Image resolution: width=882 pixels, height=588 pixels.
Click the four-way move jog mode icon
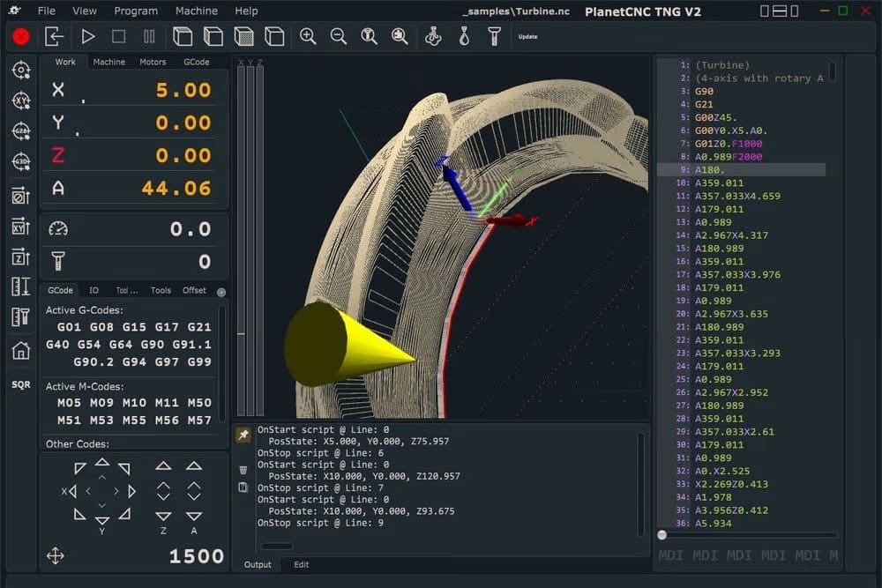pos(55,556)
